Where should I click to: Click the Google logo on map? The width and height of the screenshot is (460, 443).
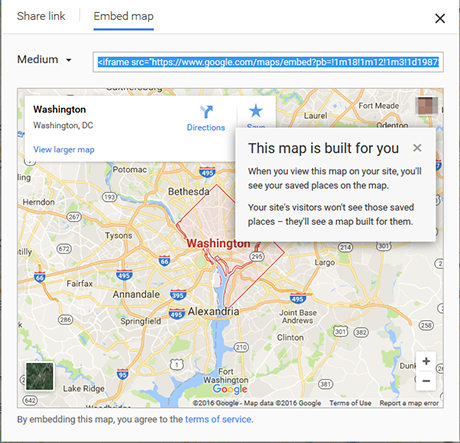[x=230, y=389]
